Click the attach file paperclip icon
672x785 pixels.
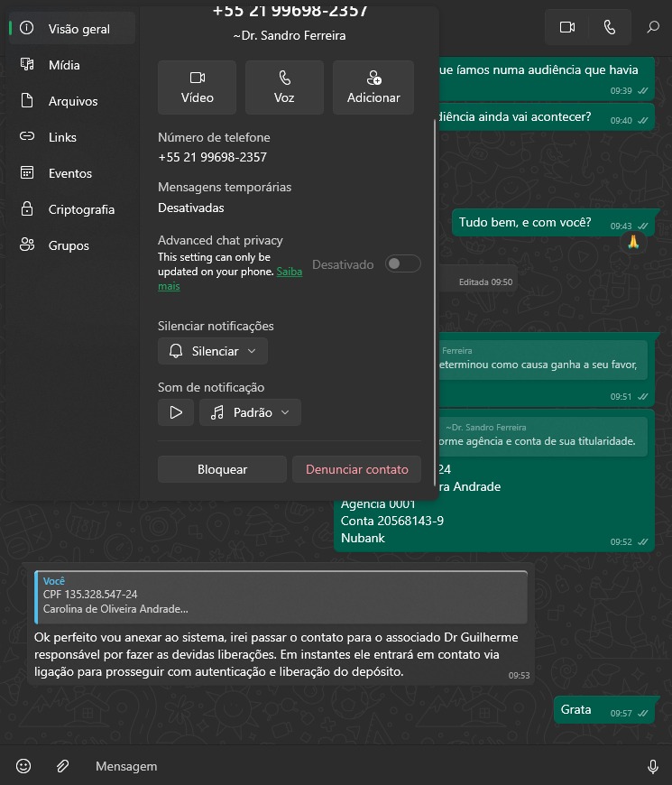click(62, 766)
